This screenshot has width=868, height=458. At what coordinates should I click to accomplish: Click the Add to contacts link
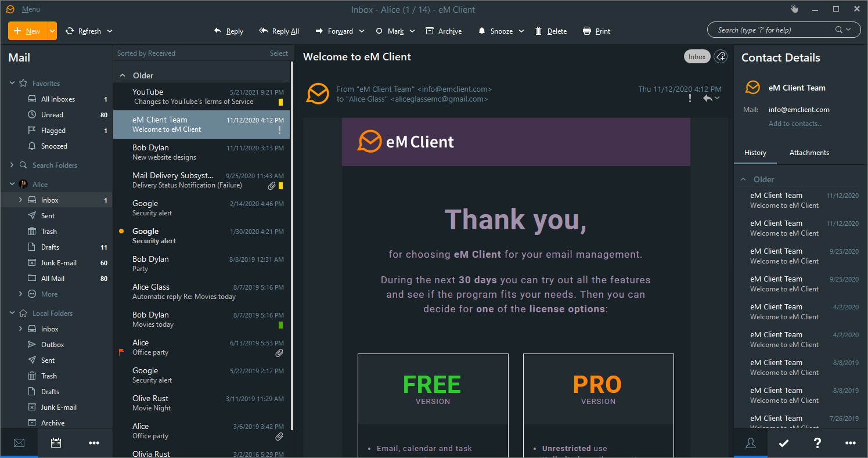click(x=795, y=124)
